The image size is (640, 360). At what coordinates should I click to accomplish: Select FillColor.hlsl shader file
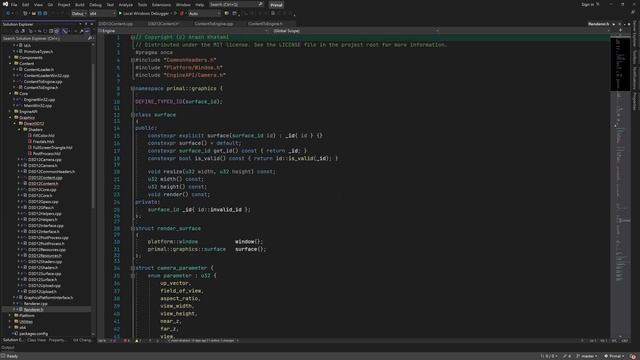pos(44,136)
